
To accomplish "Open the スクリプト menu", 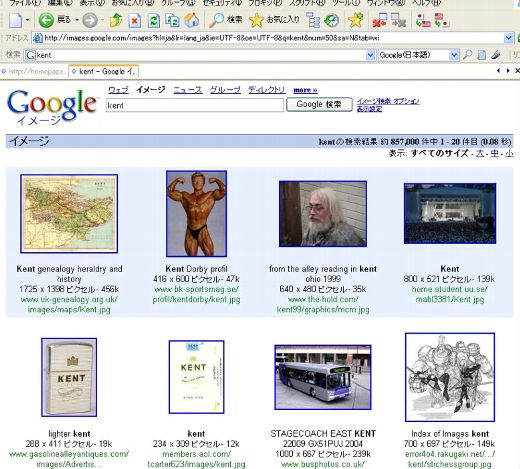I will [x=307, y=3].
